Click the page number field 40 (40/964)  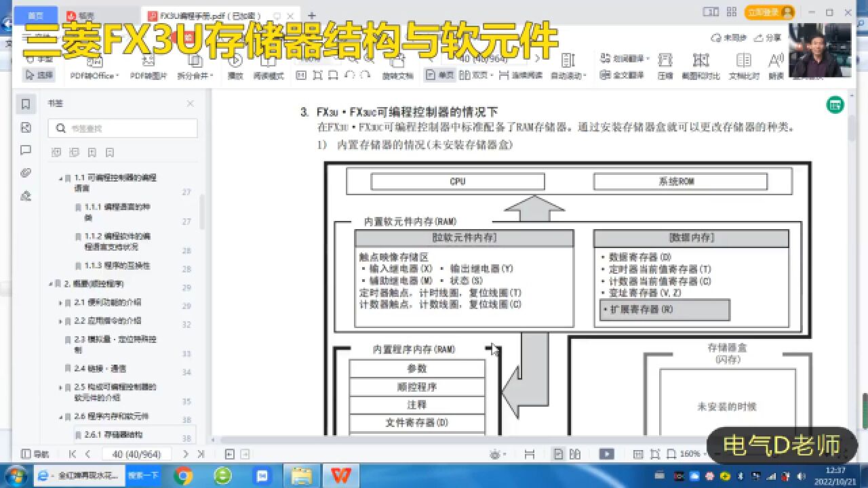pyautogui.click(x=136, y=454)
